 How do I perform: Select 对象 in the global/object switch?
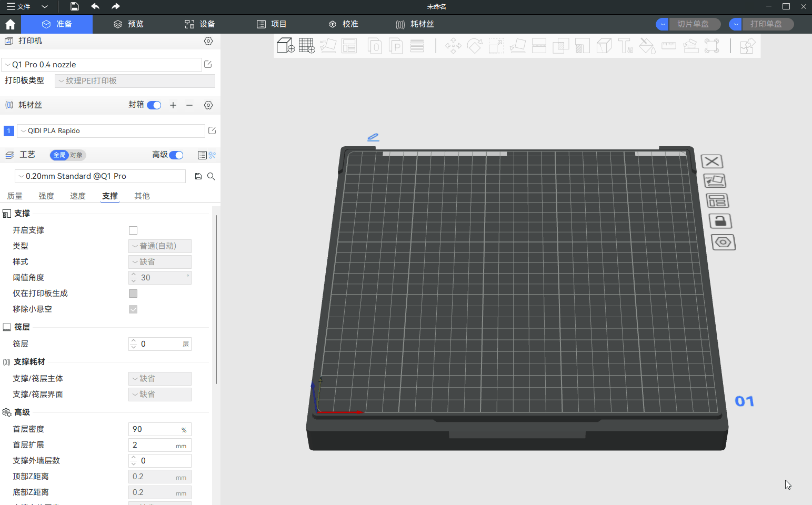77,155
